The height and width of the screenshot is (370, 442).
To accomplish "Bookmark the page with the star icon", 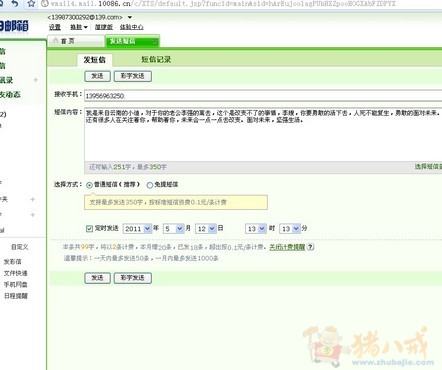I will tap(31, 4).
